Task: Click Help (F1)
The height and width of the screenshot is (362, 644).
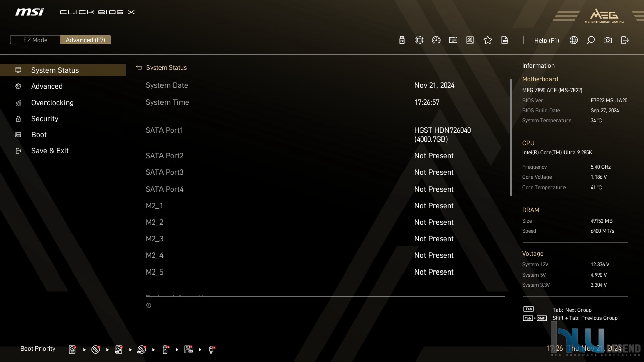Action: click(546, 40)
